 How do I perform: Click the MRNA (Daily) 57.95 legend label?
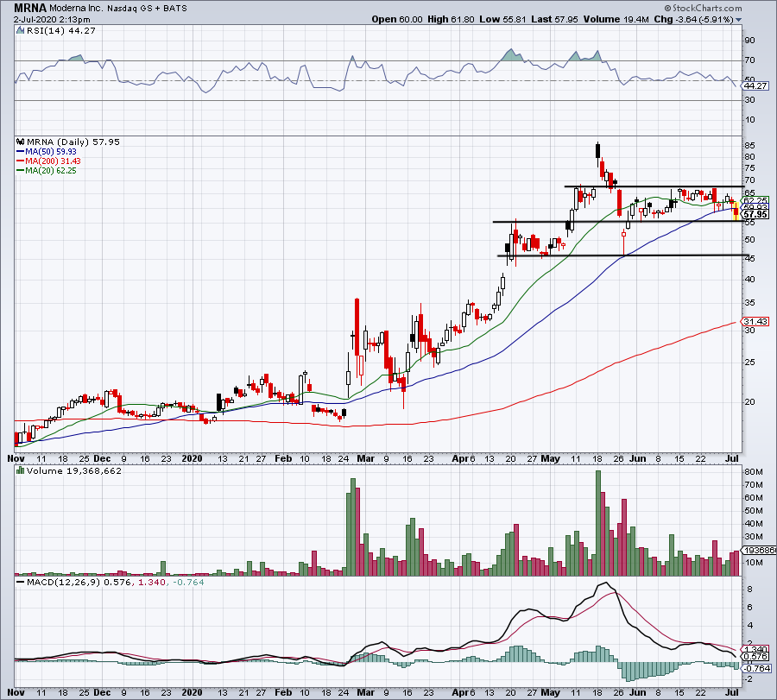coord(73,142)
